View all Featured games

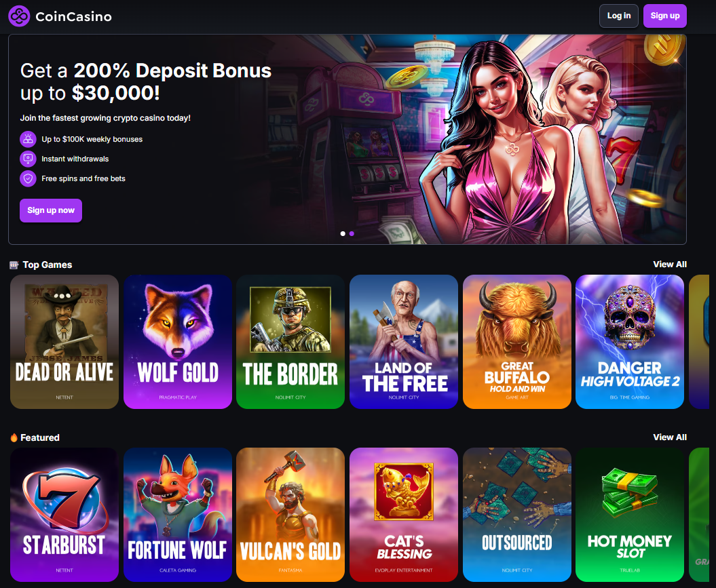(x=670, y=437)
